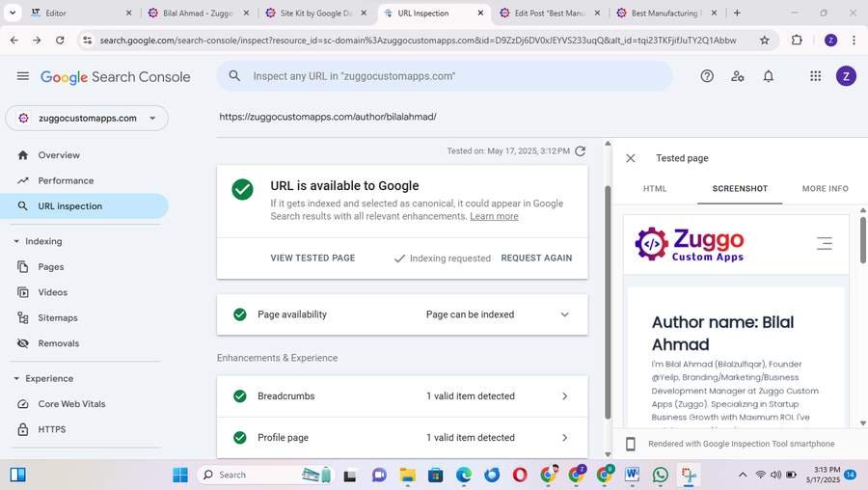Switch to the SCREENSHOT tab
The height and width of the screenshot is (490, 868).
(x=740, y=189)
